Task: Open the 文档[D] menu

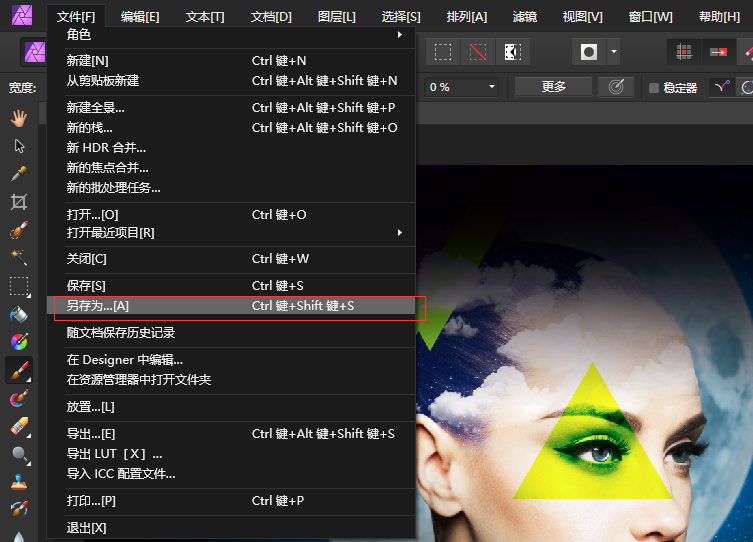Action: [271, 17]
